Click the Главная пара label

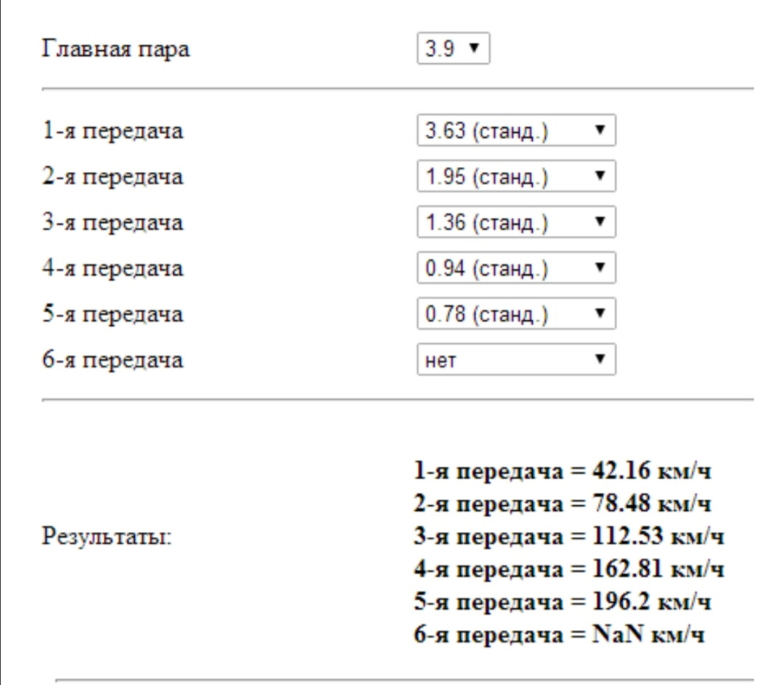pyautogui.click(x=116, y=49)
